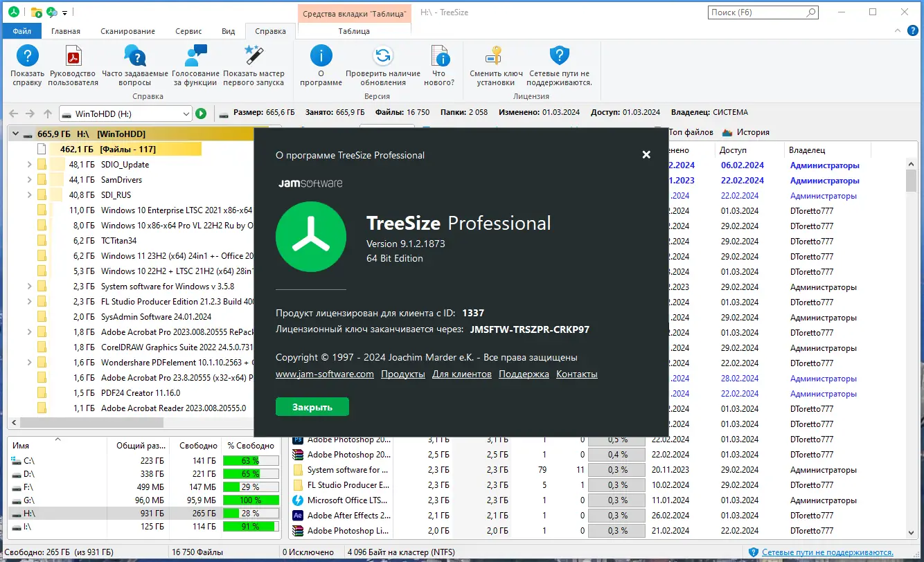This screenshot has width=924, height=562.
Task: Click Сменить ключ установки key icon
Action: coord(496,56)
